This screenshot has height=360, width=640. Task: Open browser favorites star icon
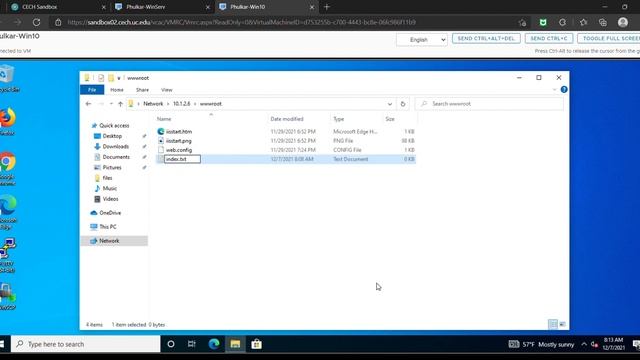click(583, 22)
